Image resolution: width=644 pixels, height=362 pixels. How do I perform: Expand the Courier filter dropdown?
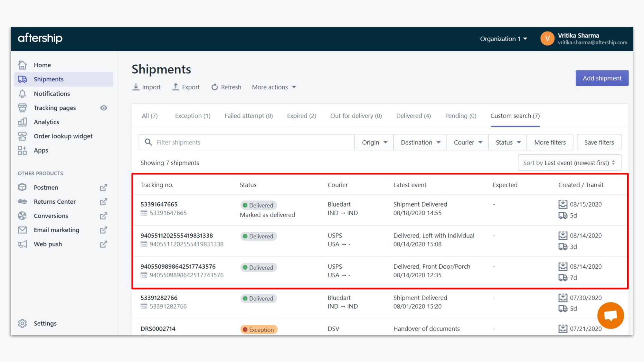pyautogui.click(x=468, y=142)
